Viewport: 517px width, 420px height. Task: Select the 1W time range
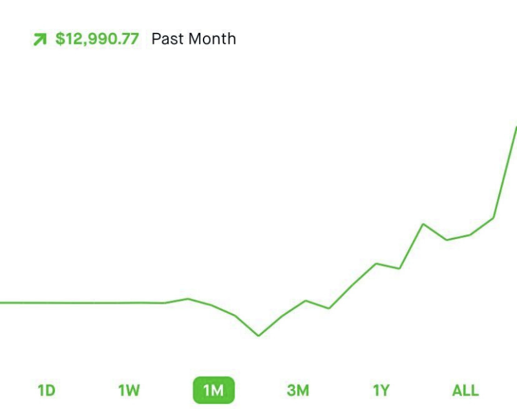[x=129, y=390]
